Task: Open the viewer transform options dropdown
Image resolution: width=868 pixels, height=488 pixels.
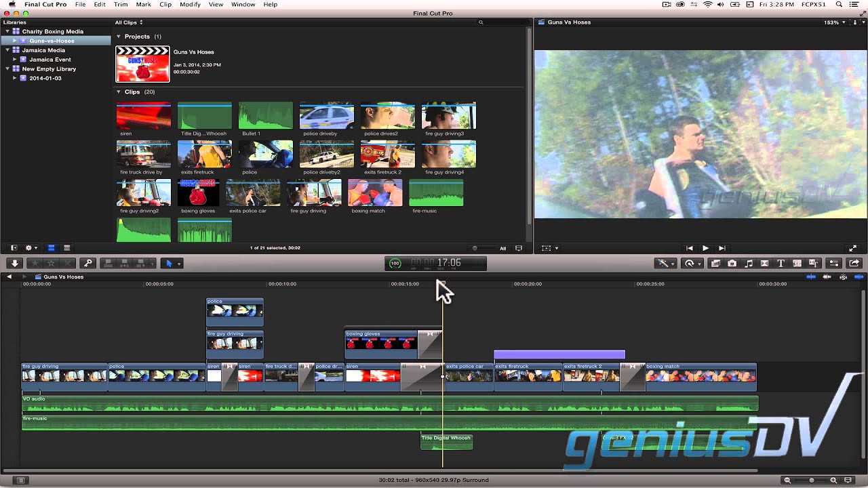Action: (550, 248)
